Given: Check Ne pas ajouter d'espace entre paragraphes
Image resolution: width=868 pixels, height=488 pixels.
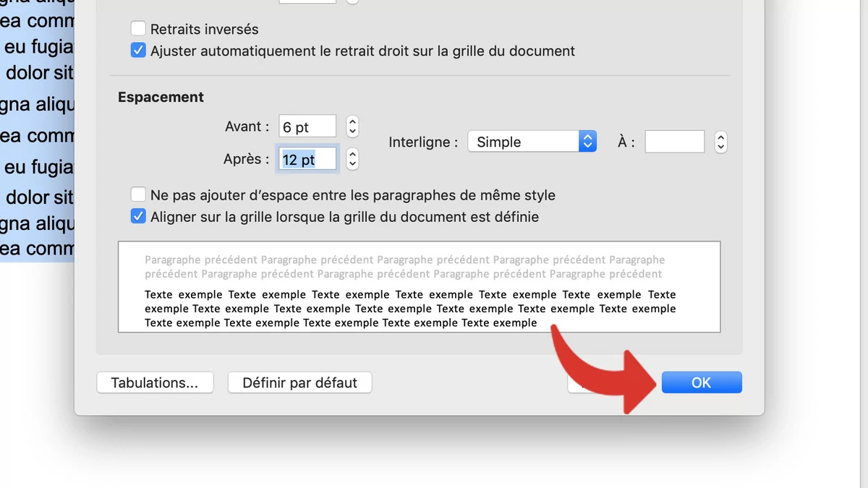Looking at the screenshot, I should coord(138,194).
